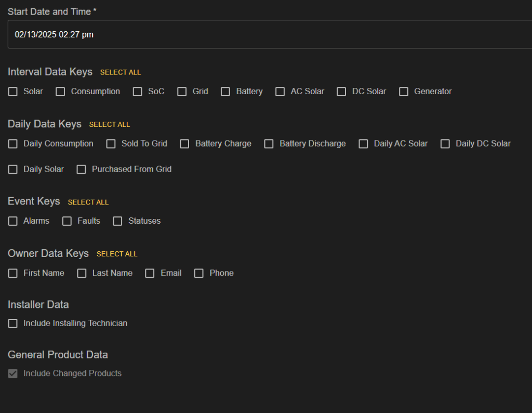Click the Include Changed Products checkbox
This screenshot has width=532, height=413.
(13, 373)
